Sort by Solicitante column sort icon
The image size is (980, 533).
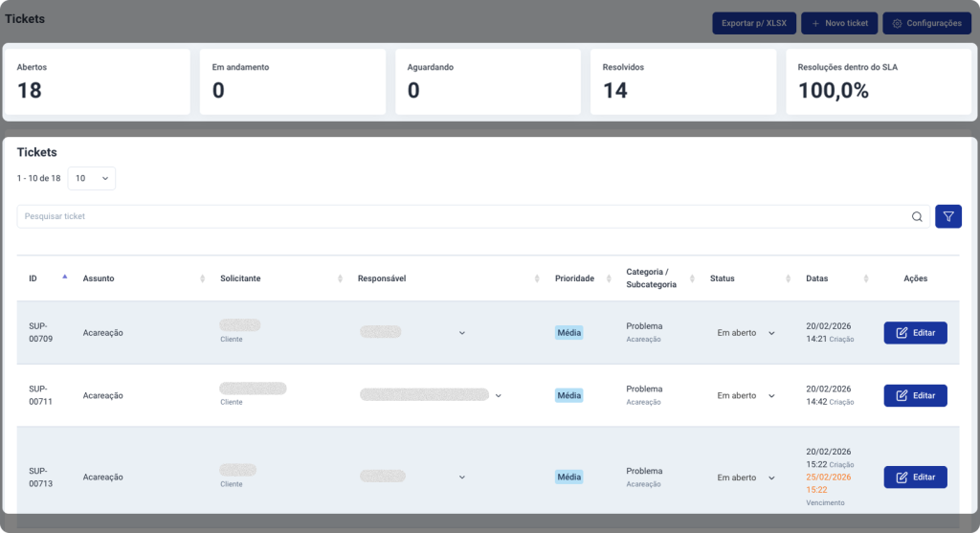pyautogui.click(x=341, y=278)
